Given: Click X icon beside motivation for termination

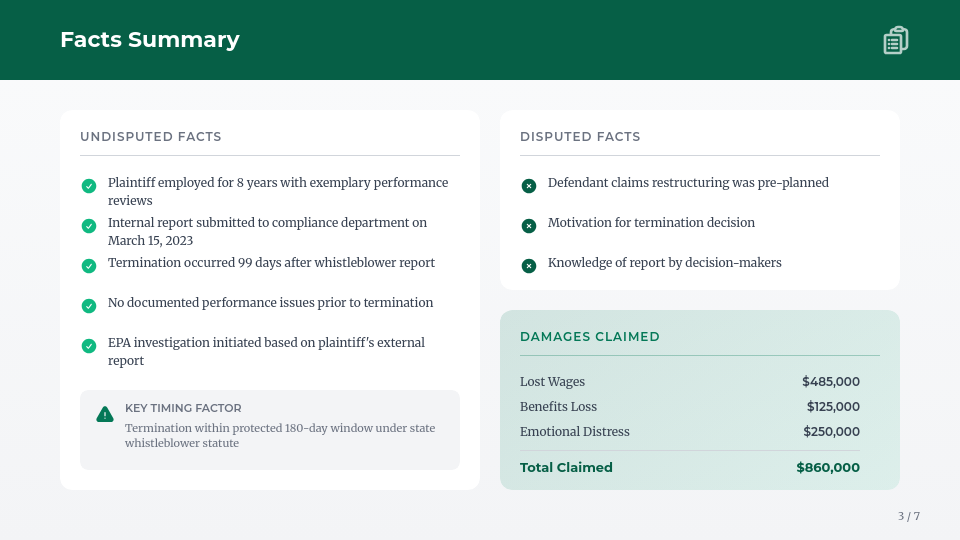Looking at the screenshot, I should [529, 226].
